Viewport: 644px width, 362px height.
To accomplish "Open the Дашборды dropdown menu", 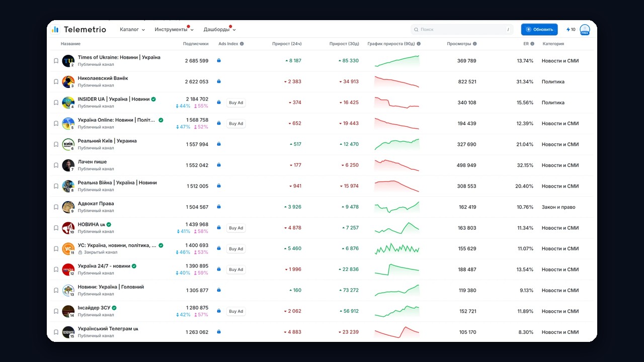I will [220, 30].
